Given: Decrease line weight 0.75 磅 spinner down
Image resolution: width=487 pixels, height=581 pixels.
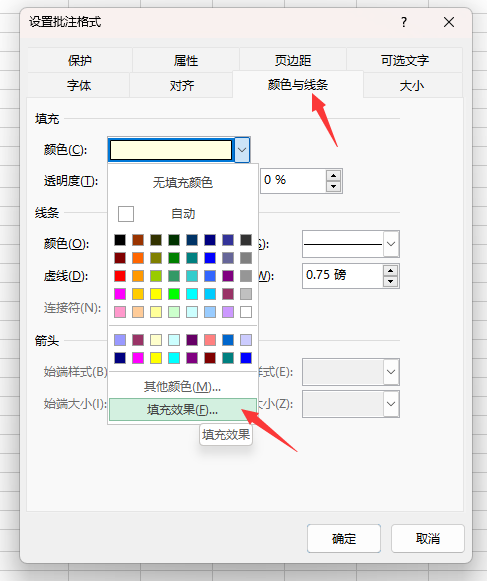Looking at the screenshot, I should (390, 281).
